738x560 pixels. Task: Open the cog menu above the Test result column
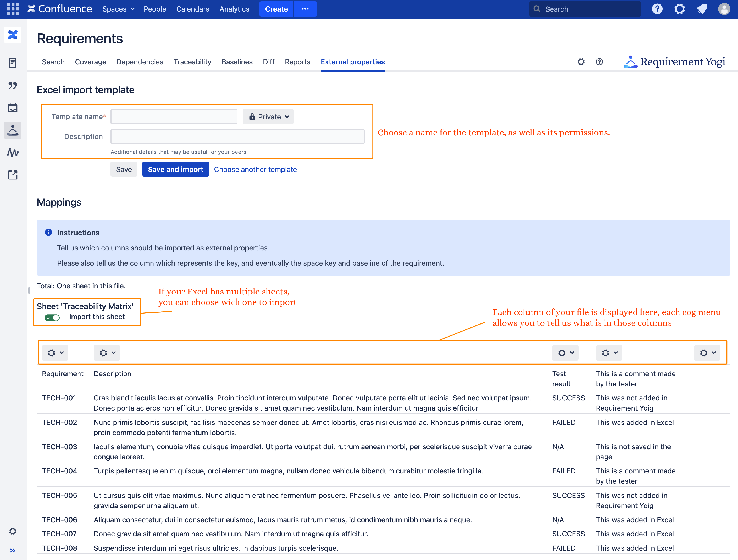coord(565,353)
